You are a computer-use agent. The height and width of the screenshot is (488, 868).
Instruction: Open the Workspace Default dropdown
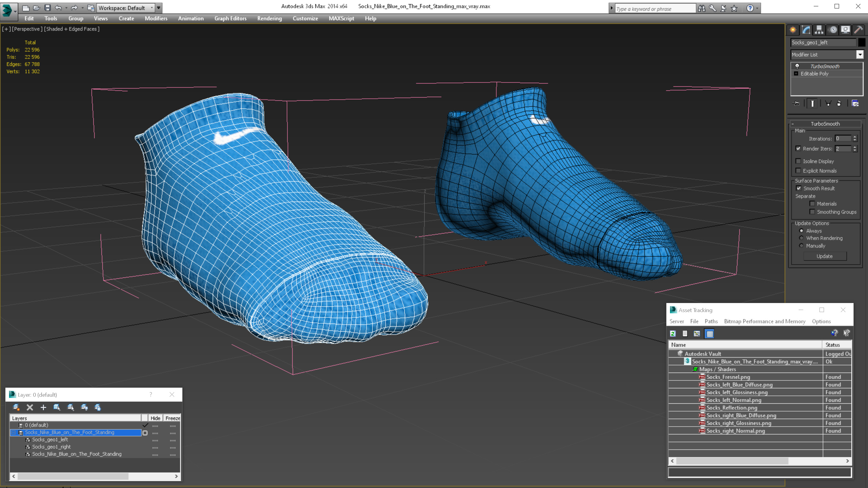[x=125, y=8]
